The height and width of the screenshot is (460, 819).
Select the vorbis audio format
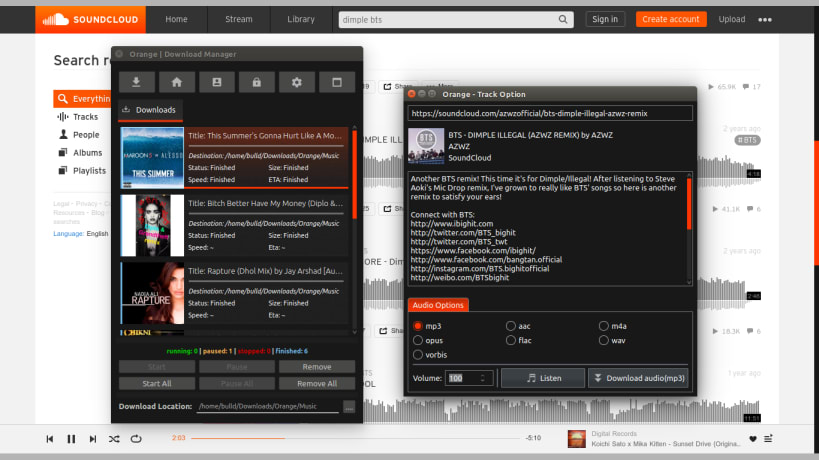pos(418,355)
